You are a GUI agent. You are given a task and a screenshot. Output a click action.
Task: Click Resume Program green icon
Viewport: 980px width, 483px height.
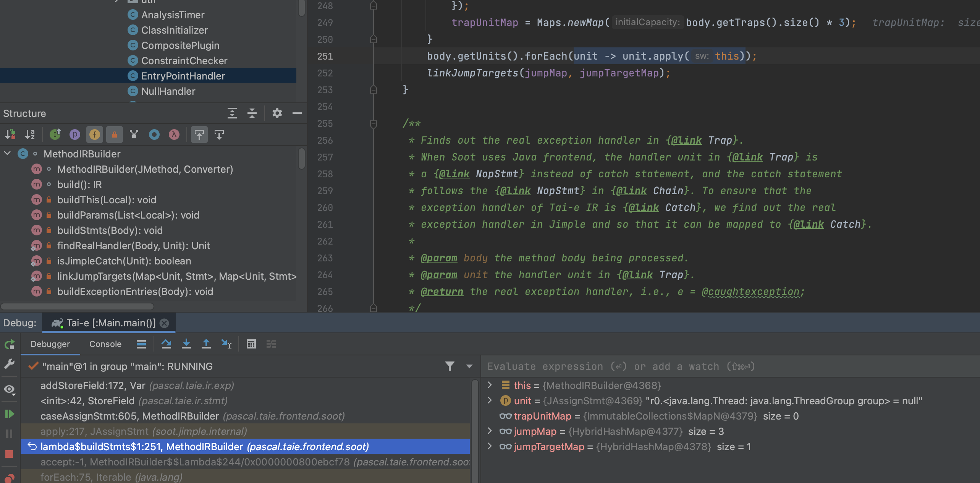10,414
